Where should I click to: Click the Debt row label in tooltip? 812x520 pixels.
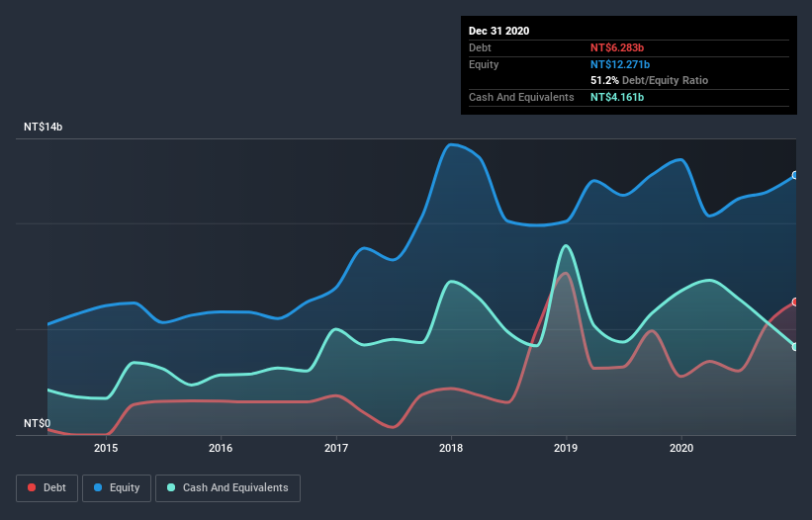[480, 47]
